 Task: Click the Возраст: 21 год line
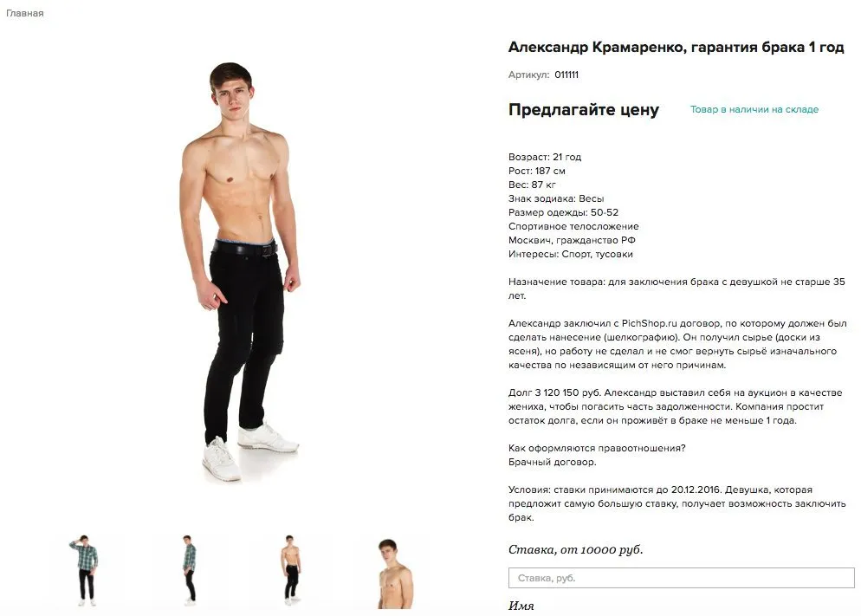coord(545,157)
